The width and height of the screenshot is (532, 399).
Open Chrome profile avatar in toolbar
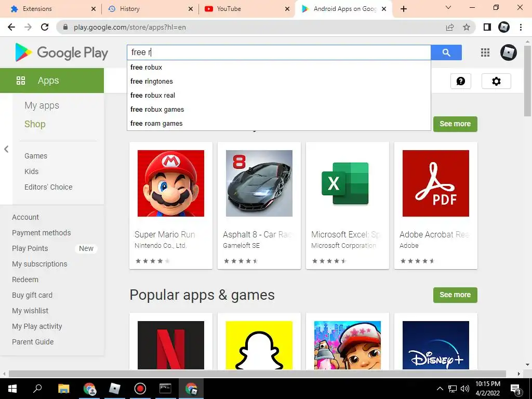504,27
